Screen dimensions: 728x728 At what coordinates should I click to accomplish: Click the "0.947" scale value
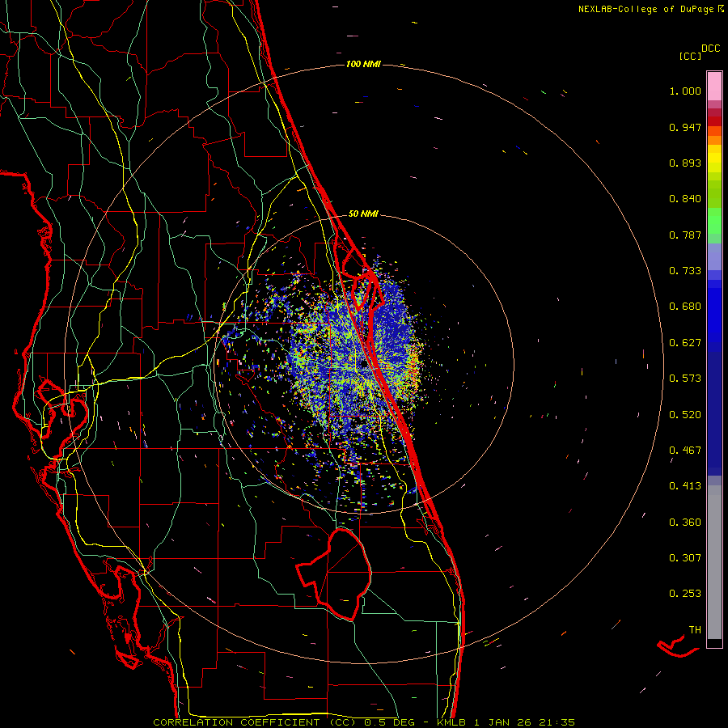point(685,127)
